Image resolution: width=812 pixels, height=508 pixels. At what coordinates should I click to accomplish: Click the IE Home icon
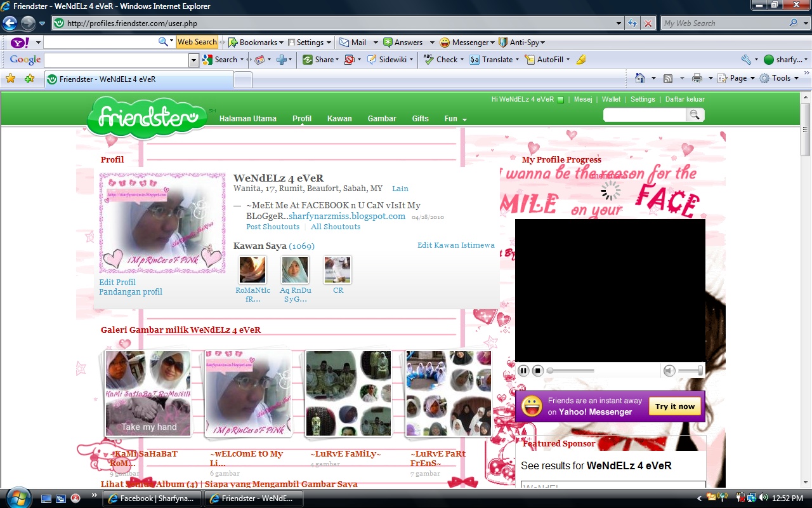(x=640, y=78)
